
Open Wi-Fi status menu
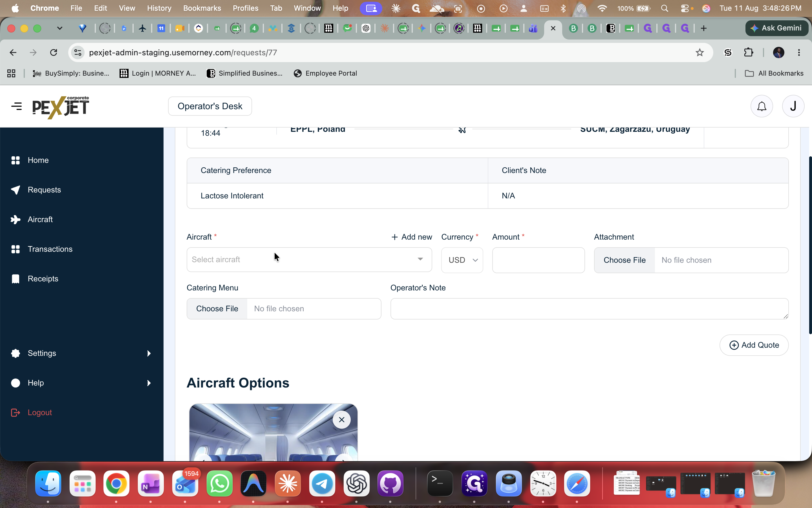point(602,8)
